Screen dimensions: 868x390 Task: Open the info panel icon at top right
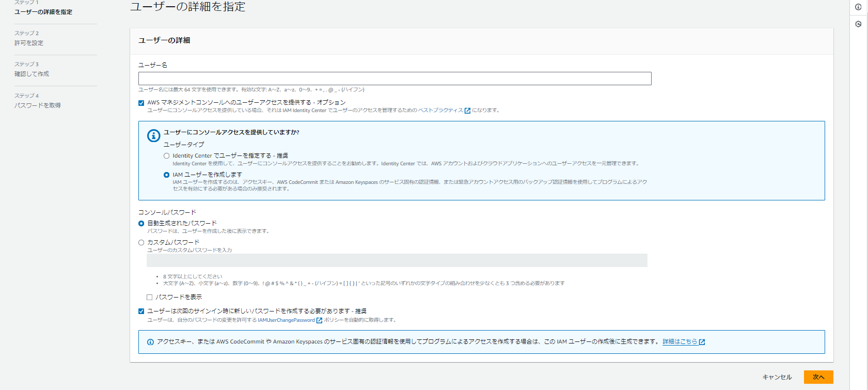[858, 7]
